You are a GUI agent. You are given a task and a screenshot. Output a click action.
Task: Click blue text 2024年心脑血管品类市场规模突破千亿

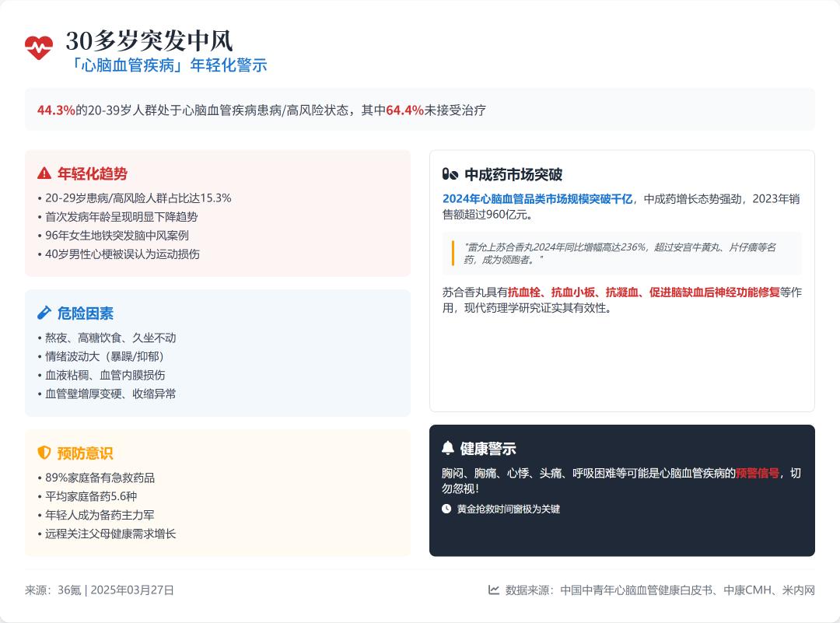tap(537, 199)
